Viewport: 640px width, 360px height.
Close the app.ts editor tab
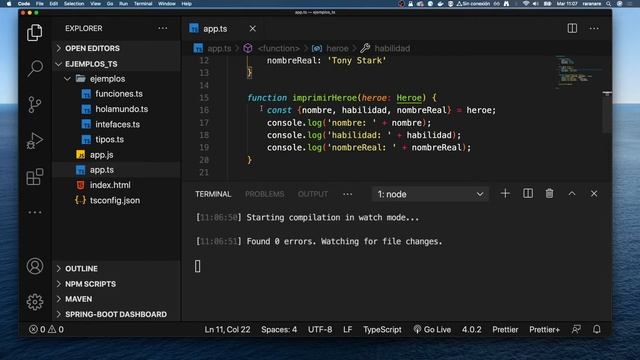coord(253,29)
